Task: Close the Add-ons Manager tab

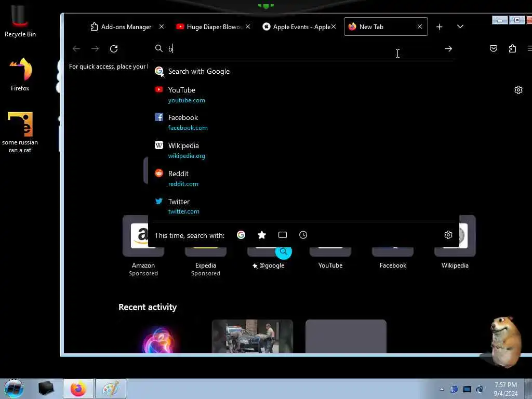Action: 162,26
